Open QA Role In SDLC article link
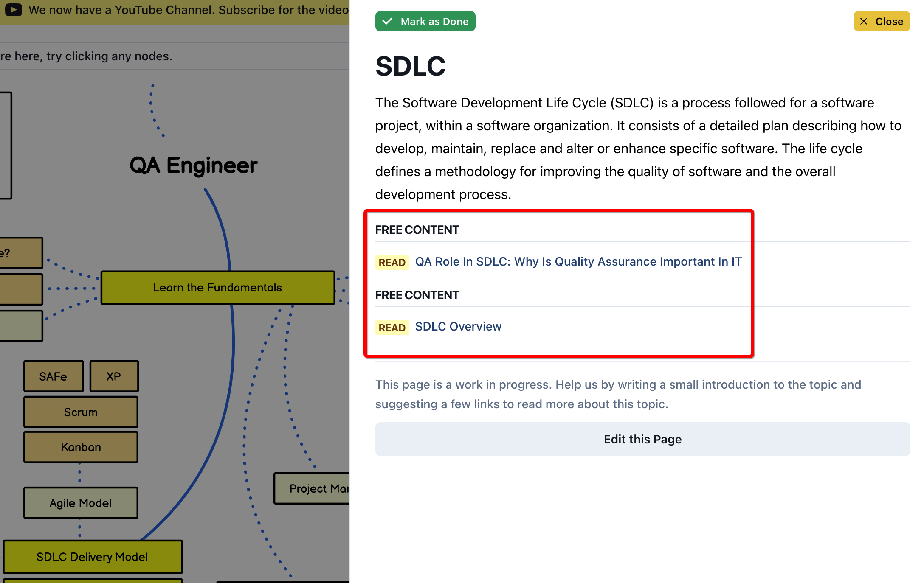Image resolution: width=924 pixels, height=583 pixels. (x=578, y=262)
